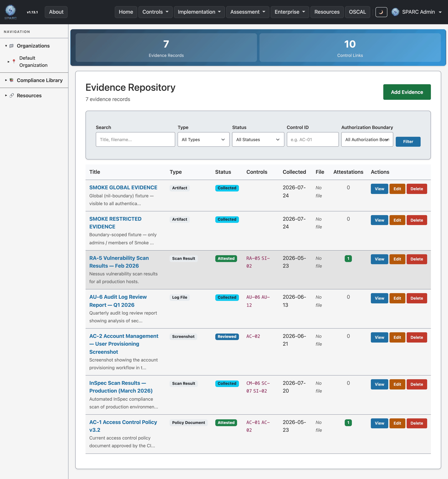Open the About page
This screenshot has height=479, width=448.
(56, 12)
